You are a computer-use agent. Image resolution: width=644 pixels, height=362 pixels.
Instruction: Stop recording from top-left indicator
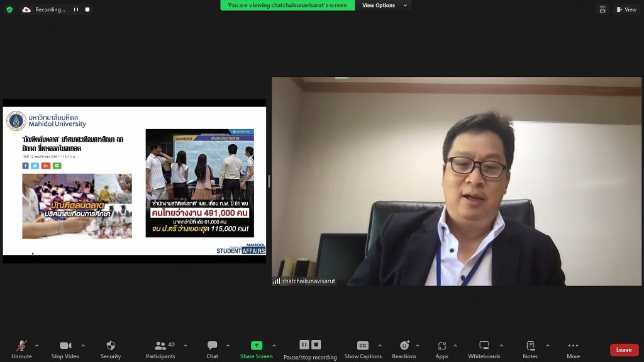tap(87, 9)
